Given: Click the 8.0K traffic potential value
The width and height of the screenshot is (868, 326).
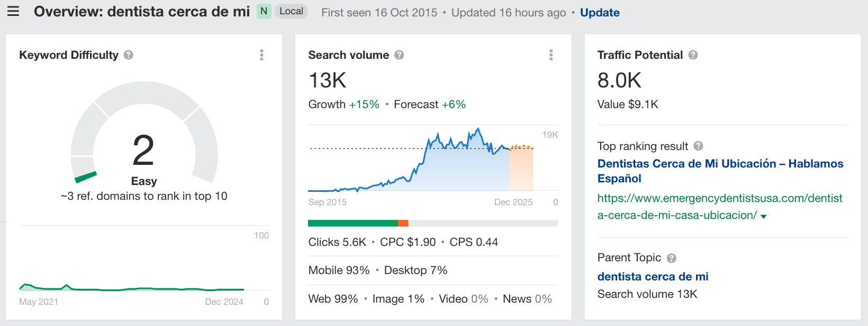Looking at the screenshot, I should 619,81.
